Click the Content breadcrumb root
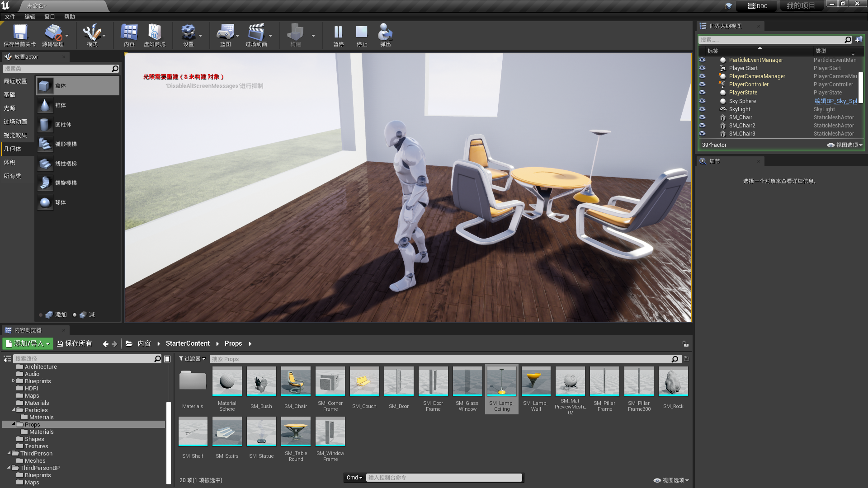This screenshot has width=868, height=488. click(144, 344)
